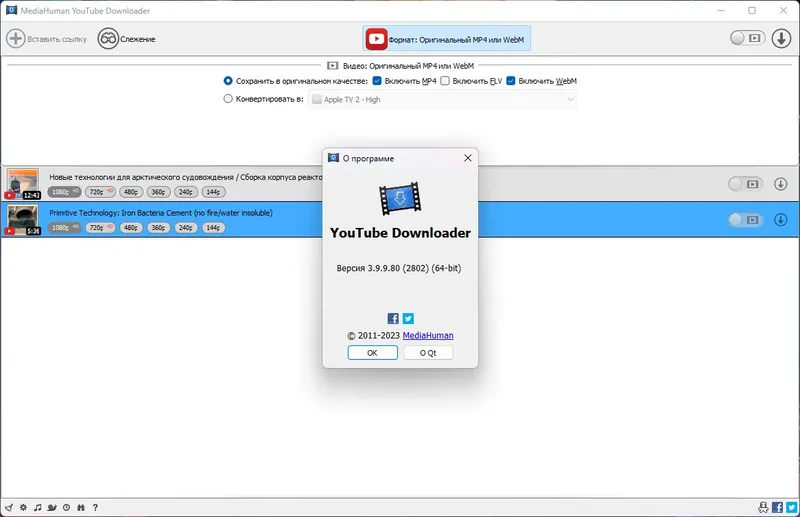
Task: Open the MediaHuman link
Action: coord(428,335)
